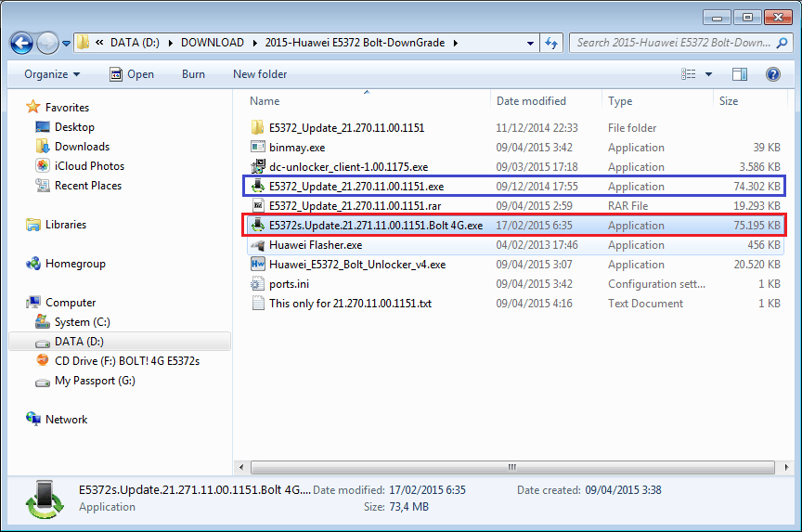Screen dimensions: 802x532
Task: Sort files by the Name column header
Action: tap(265, 101)
